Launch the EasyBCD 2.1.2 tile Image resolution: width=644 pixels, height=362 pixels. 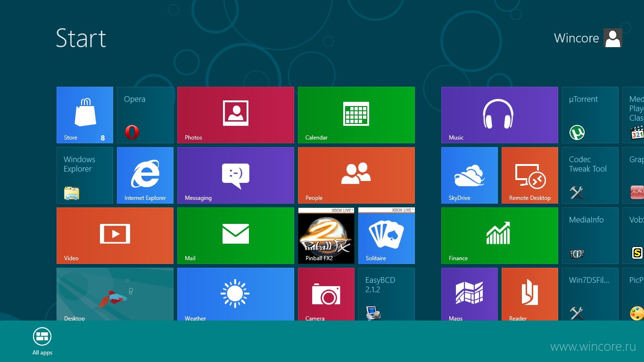[387, 294]
